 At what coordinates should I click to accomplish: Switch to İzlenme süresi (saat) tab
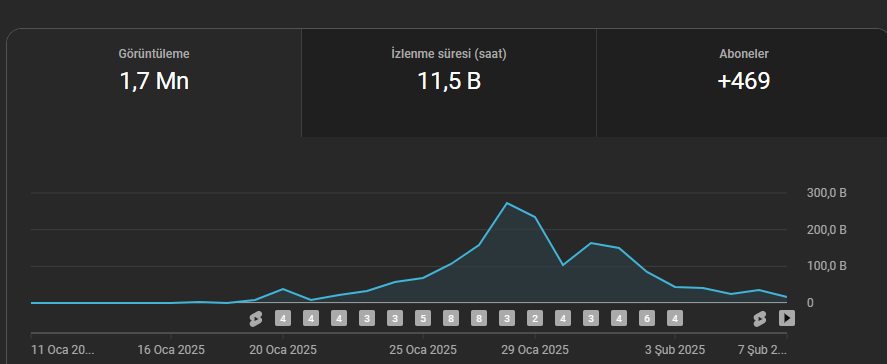pos(449,83)
